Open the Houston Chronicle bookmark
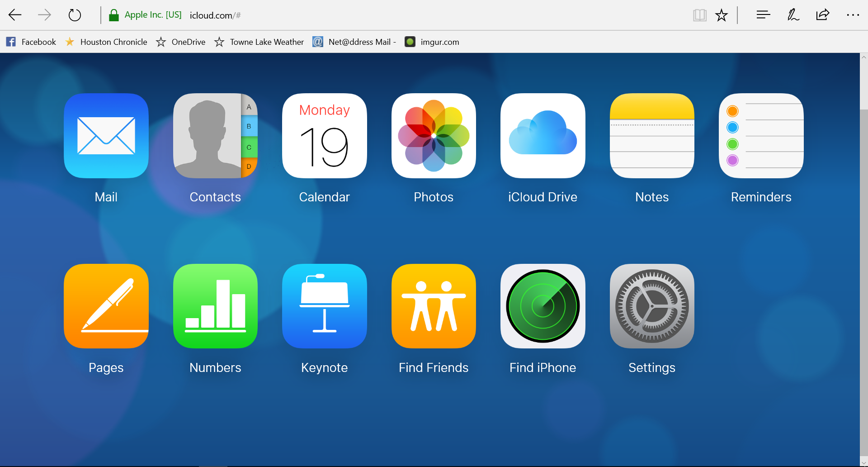Image resolution: width=868 pixels, height=467 pixels. (106, 42)
